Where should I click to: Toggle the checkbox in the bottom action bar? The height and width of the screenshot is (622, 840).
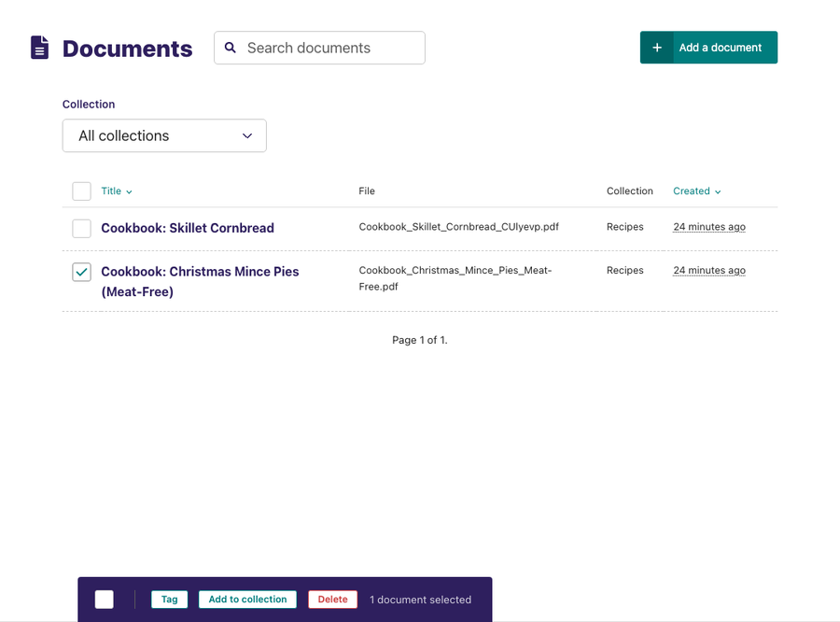104,599
